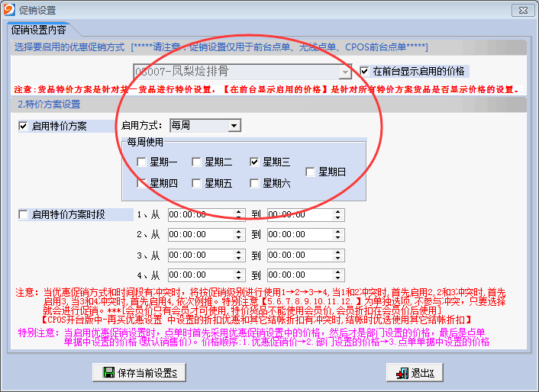
Task: Check the 星期四 weekday option
Action: pos(141,183)
